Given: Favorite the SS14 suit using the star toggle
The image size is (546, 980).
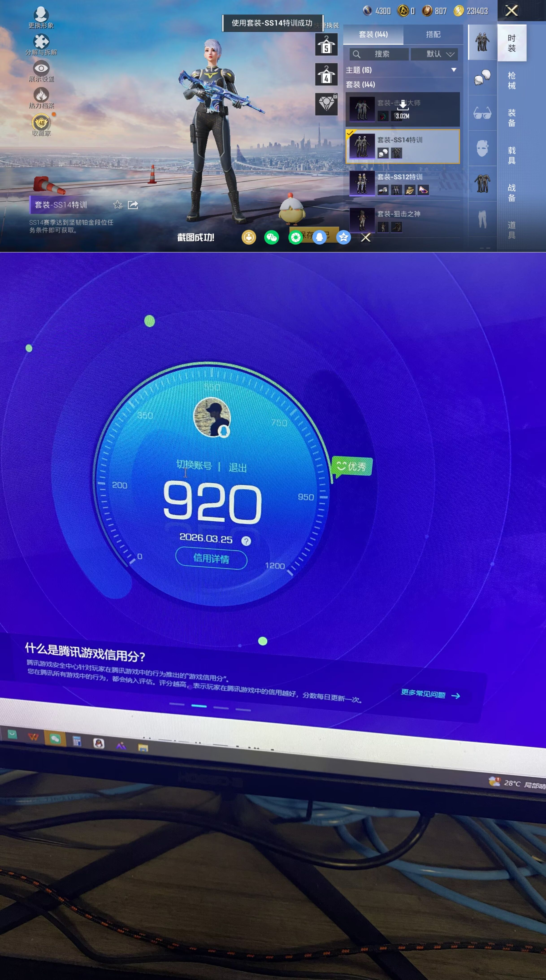Looking at the screenshot, I should point(118,205).
